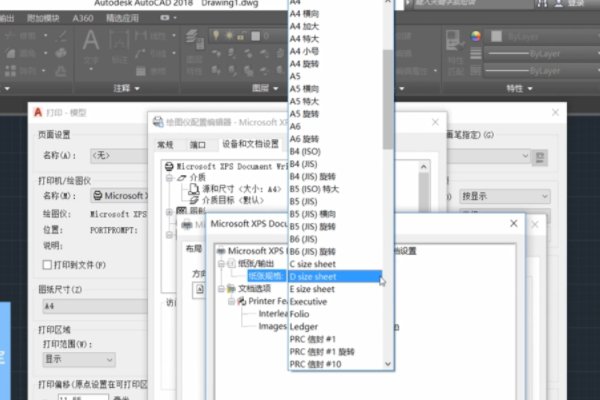Open the 精选应用 ribbon tab
Screen dimensions: 600x400
(122, 18)
